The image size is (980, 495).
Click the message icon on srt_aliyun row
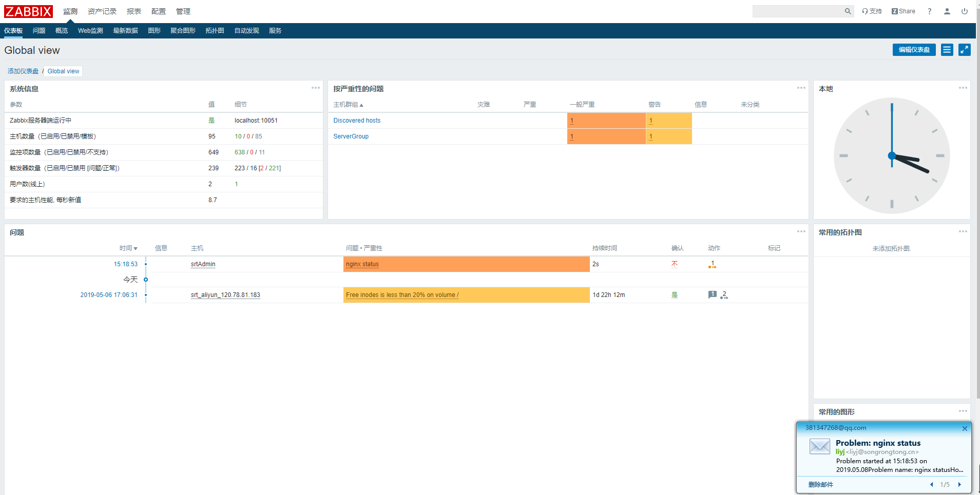(712, 294)
